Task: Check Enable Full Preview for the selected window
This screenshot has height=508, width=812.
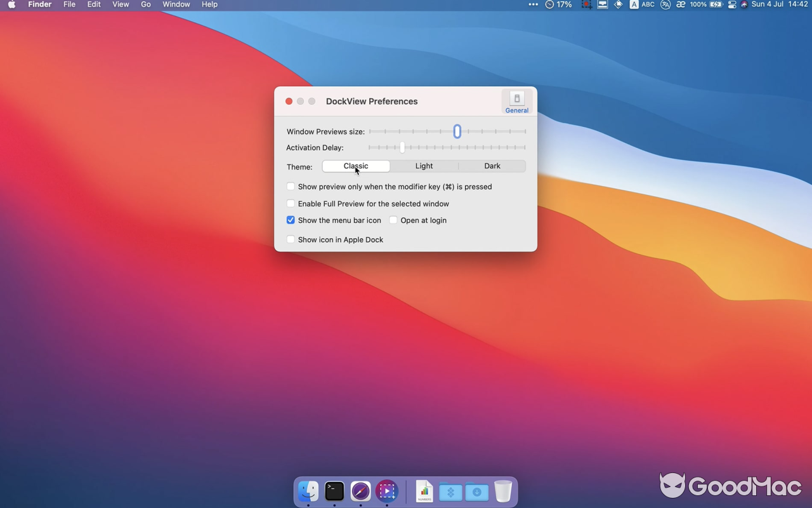Action: click(x=291, y=203)
